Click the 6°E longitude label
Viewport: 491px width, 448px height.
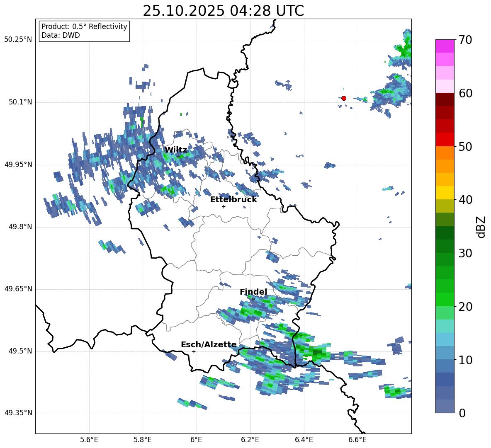[x=196, y=440]
